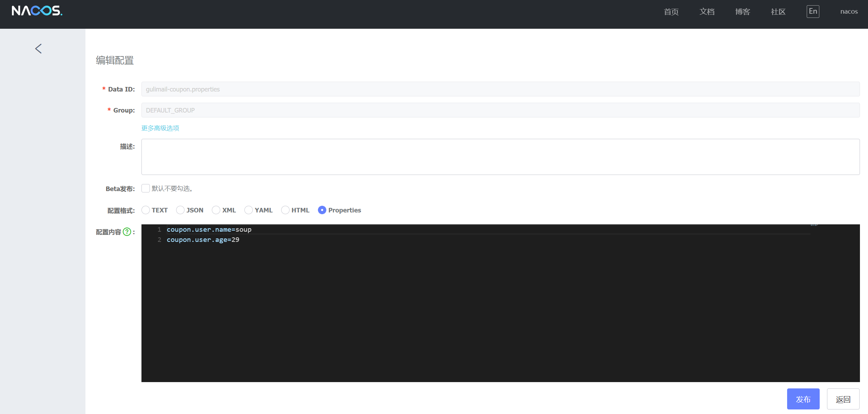Click line number 2 in the editor gutter
Screen dimensions: 868x414
tap(159, 240)
